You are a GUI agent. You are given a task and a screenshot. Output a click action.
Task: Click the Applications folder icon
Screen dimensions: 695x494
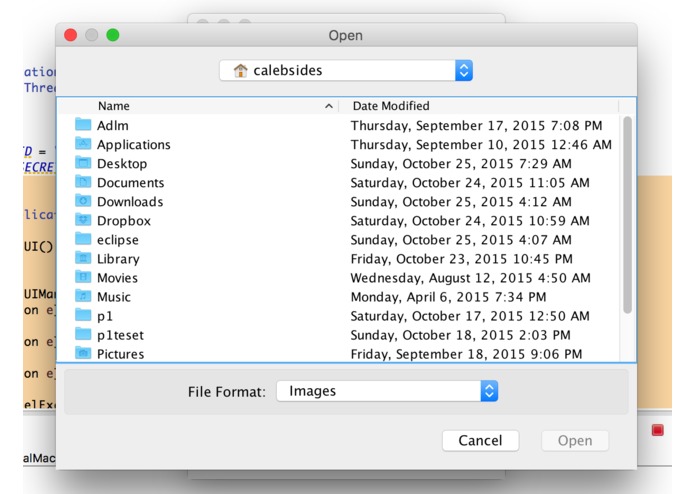[83, 144]
